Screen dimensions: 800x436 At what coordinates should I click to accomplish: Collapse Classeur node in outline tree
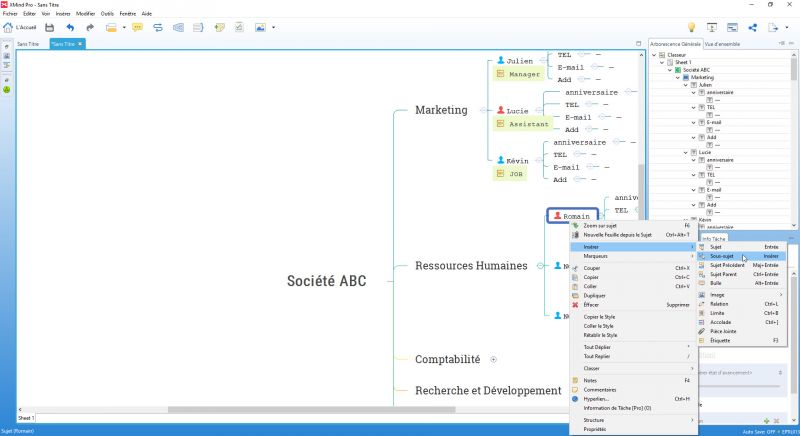(x=654, y=55)
